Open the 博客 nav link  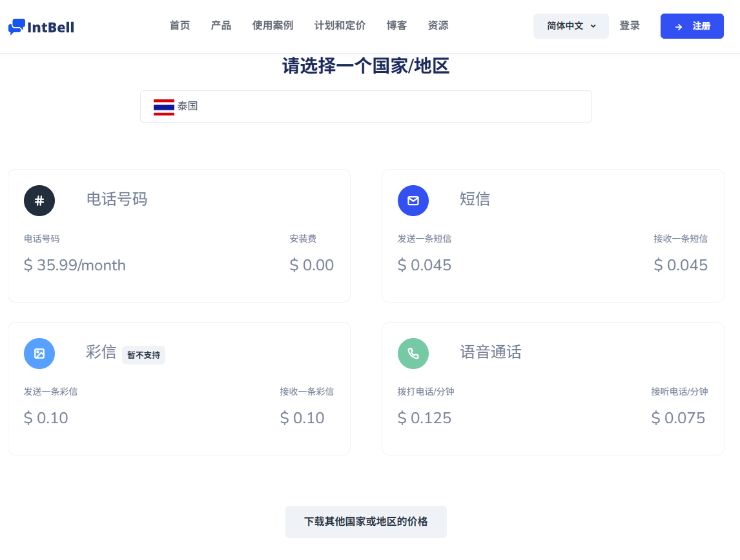(396, 26)
